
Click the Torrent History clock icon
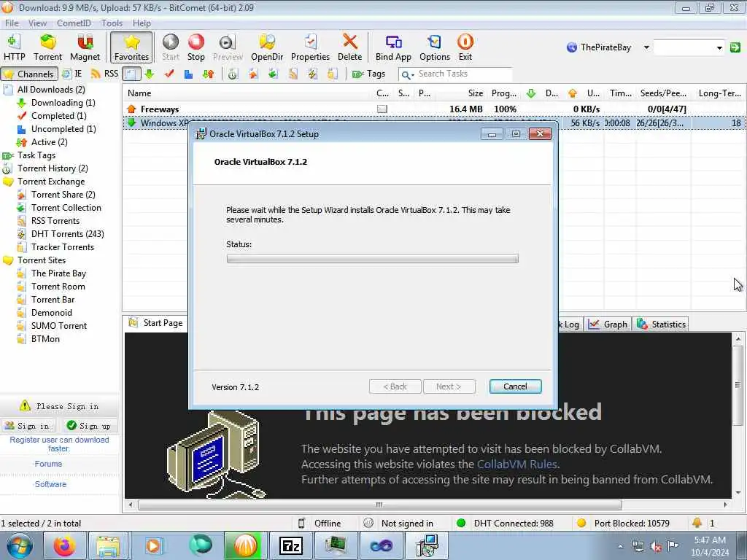click(x=233, y=74)
